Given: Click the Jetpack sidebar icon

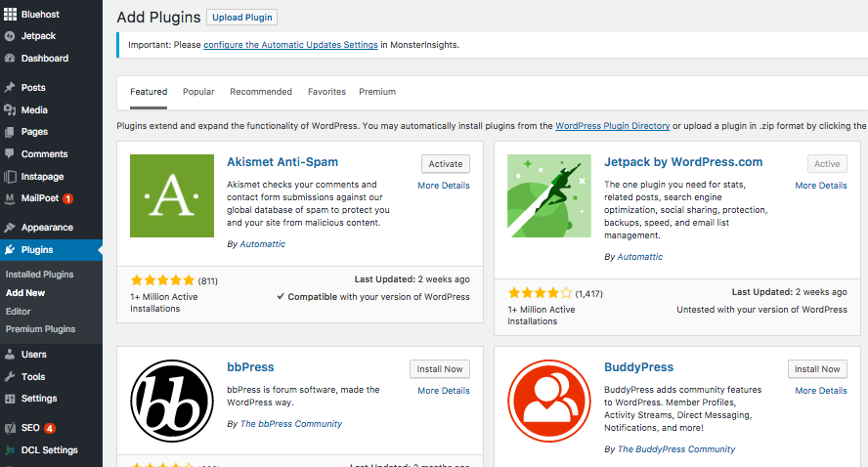Looking at the screenshot, I should 10,36.
